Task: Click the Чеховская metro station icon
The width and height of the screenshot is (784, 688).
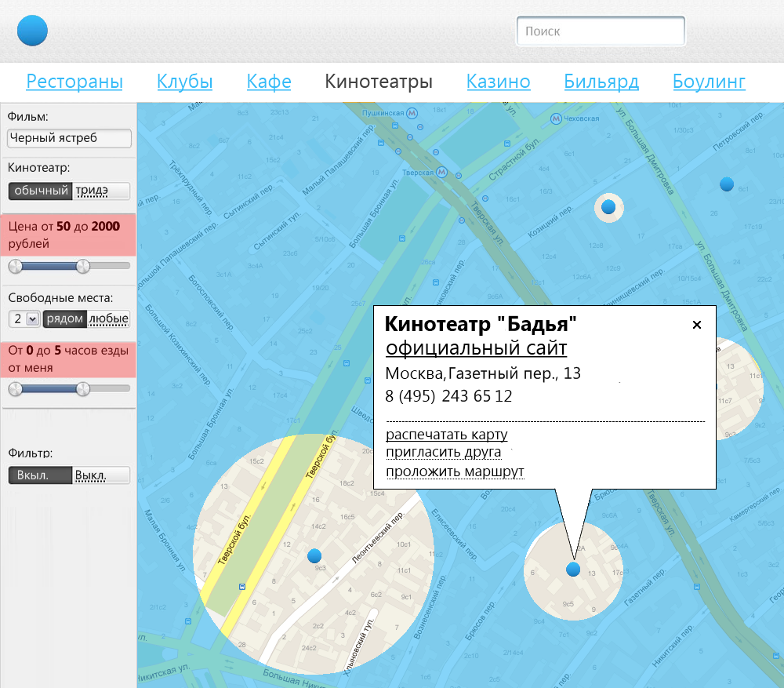Action: [x=556, y=118]
